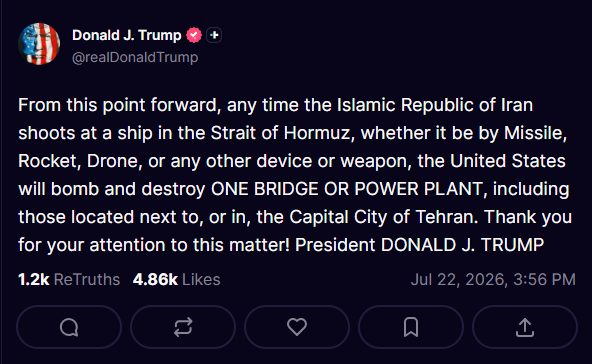ReTruth this post with the arrows icon
Image resolution: width=592 pixels, height=364 pixels.
(183, 327)
